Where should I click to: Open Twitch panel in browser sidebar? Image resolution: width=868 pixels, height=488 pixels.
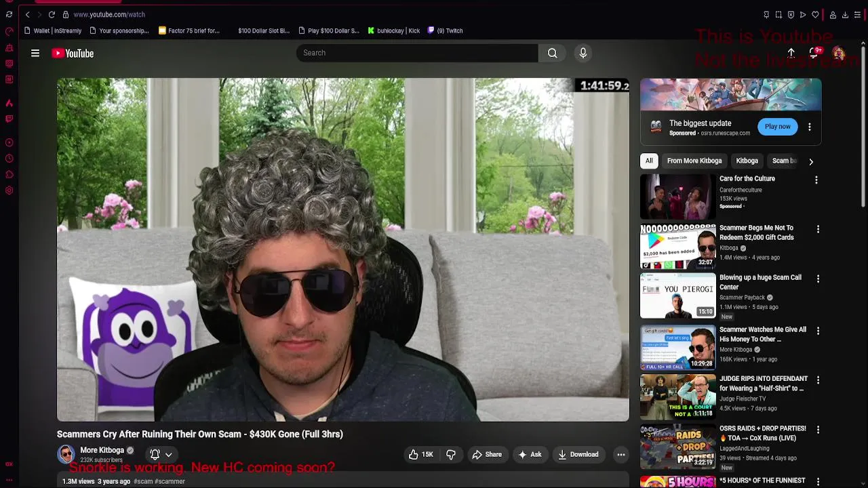click(x=9, y=119)
